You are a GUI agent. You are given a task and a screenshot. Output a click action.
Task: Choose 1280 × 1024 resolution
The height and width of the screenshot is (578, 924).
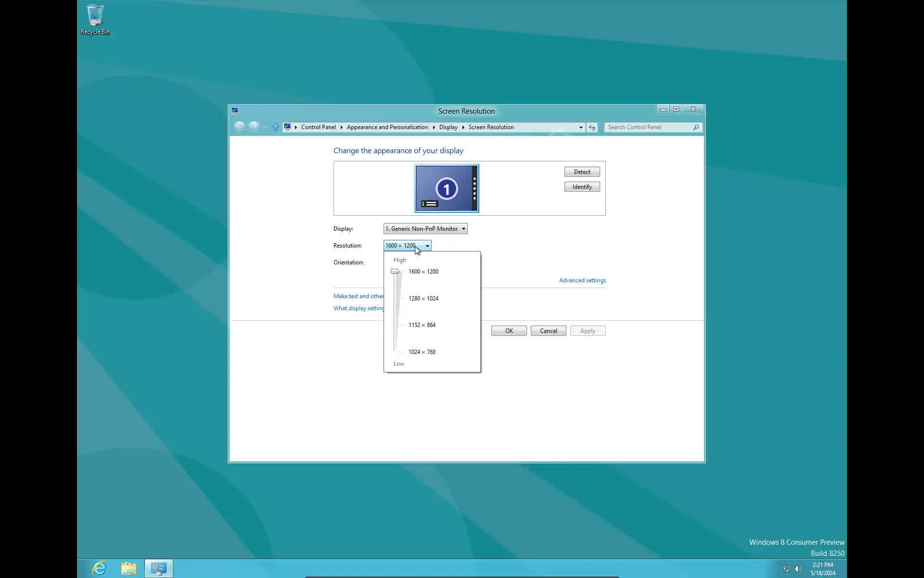point(423,299)
